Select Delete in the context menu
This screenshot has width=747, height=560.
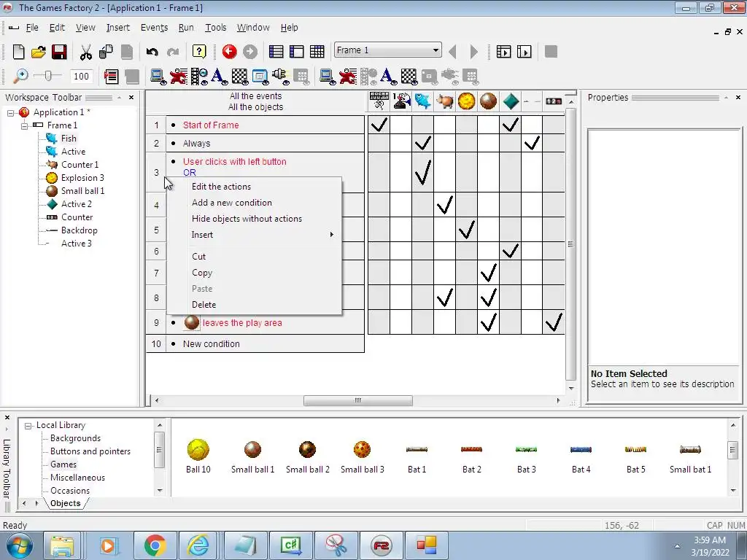(x=204, y=305)
